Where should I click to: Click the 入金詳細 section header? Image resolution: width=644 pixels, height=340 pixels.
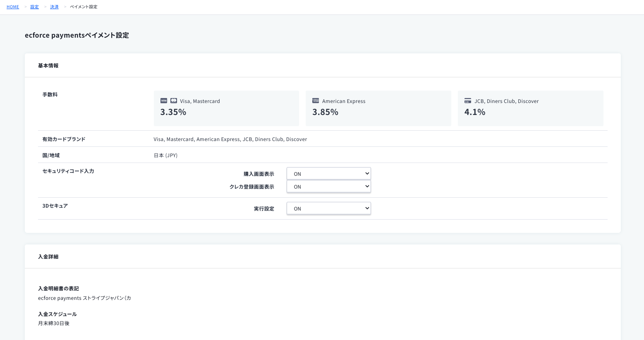[x=48, y=256]
